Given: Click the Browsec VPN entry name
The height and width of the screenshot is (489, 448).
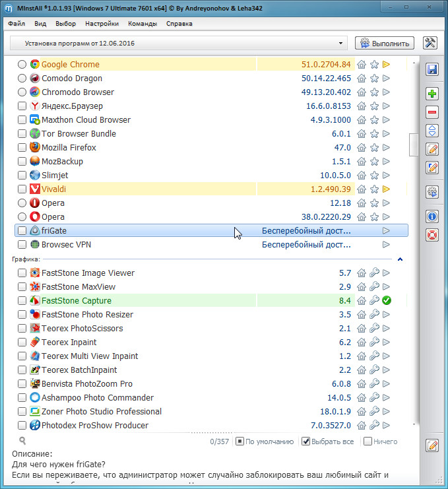Looking at the screenshot, I should [67, 244].
